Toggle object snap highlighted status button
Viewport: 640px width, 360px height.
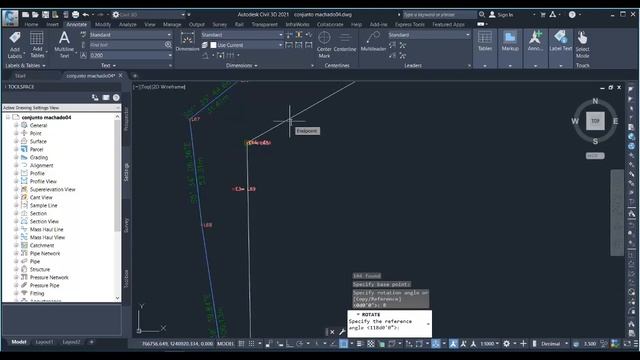click(344, 344)
